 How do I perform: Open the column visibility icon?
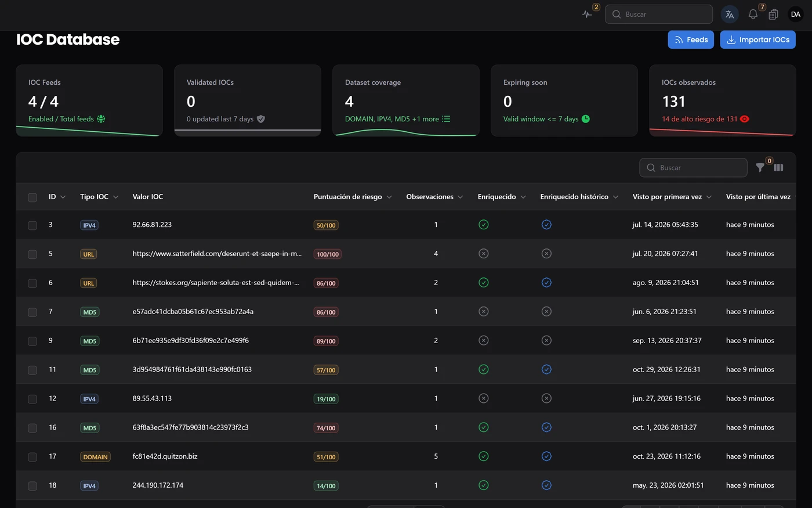[778, 168]
